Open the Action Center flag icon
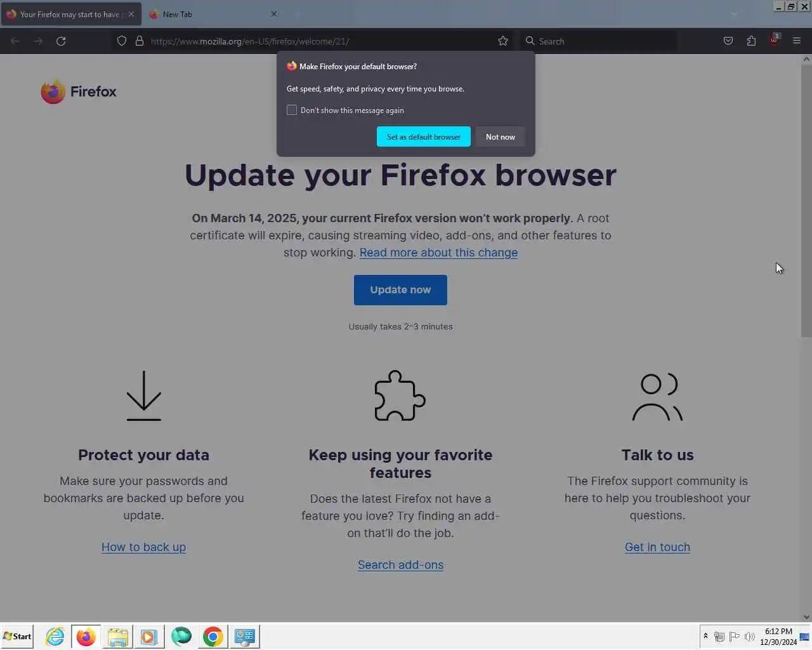 [x=735, y=637]
